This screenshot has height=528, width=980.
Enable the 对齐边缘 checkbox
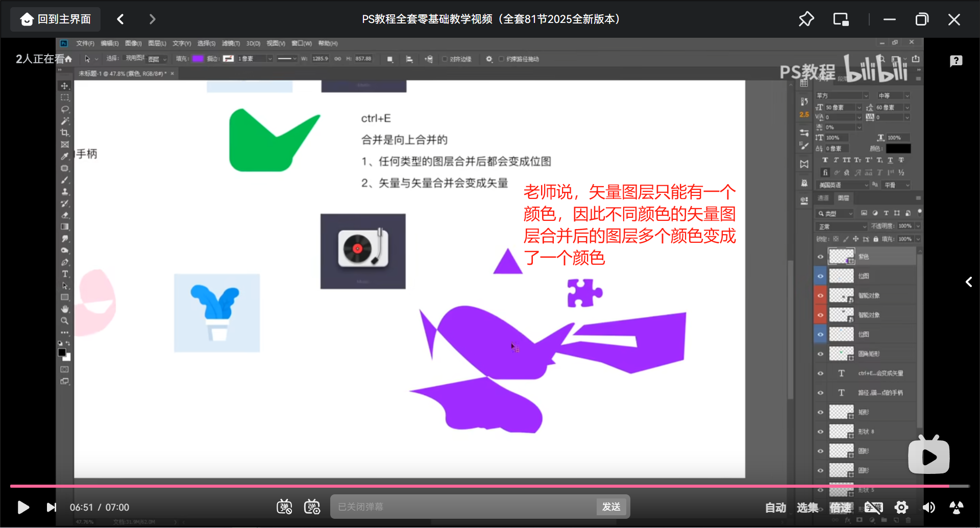(x=445, y=59)
